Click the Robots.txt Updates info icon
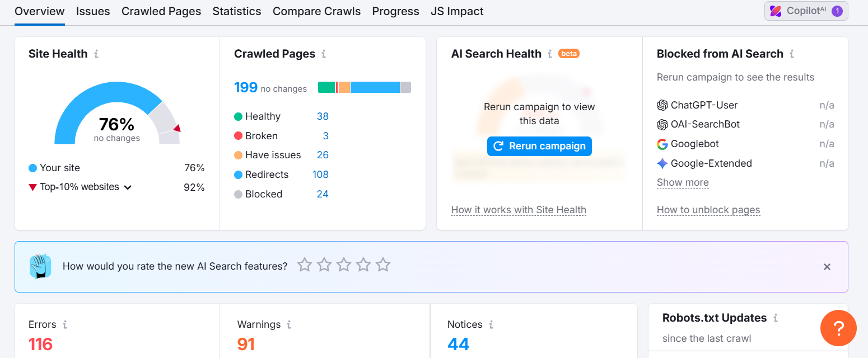 click(x=776, y=318)
